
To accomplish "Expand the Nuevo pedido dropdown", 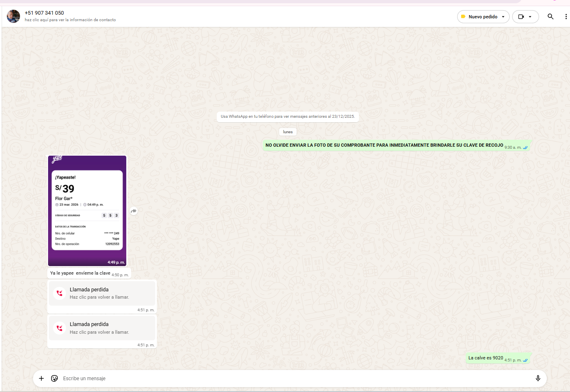I will [x=503, y=17].
